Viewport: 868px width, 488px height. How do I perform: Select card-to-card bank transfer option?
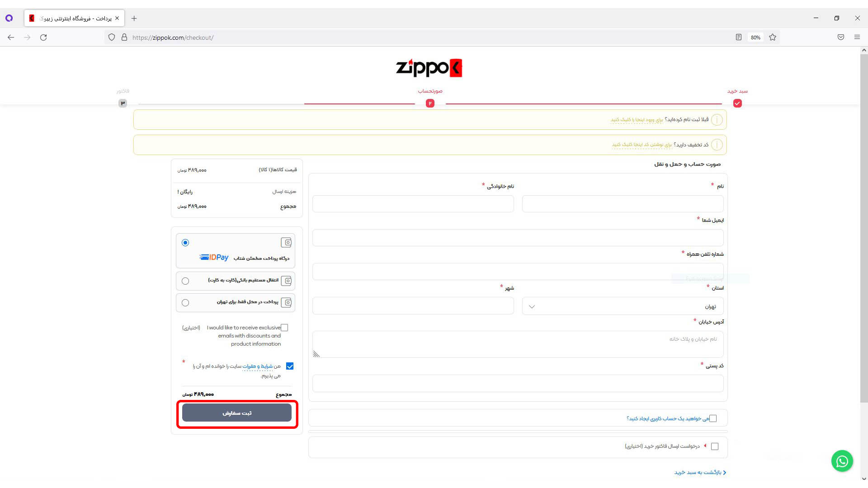185,281
